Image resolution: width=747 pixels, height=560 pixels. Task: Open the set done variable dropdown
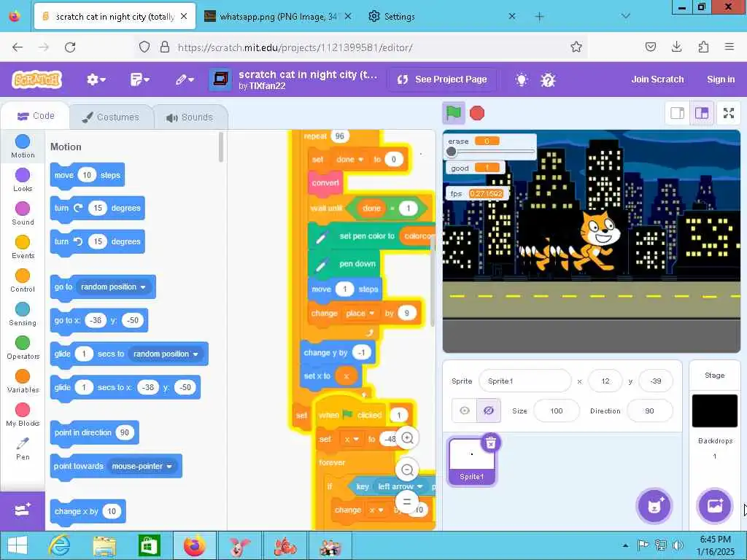[350, 160]
